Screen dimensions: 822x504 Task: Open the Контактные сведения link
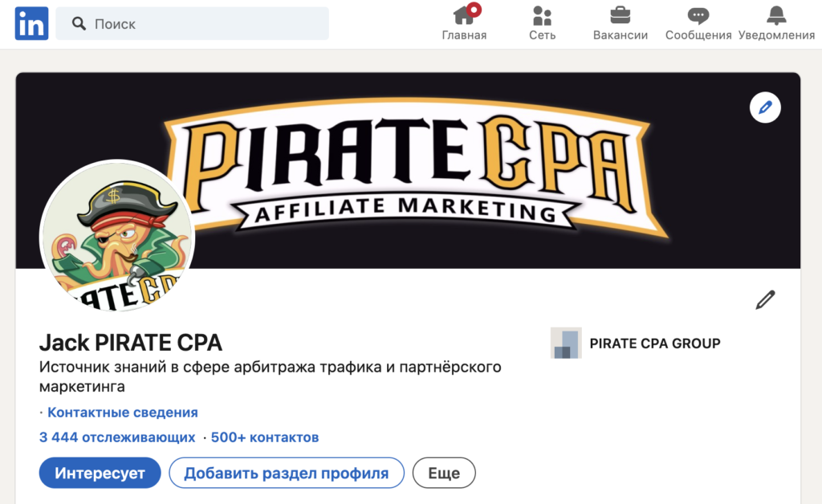pos(123,413)
